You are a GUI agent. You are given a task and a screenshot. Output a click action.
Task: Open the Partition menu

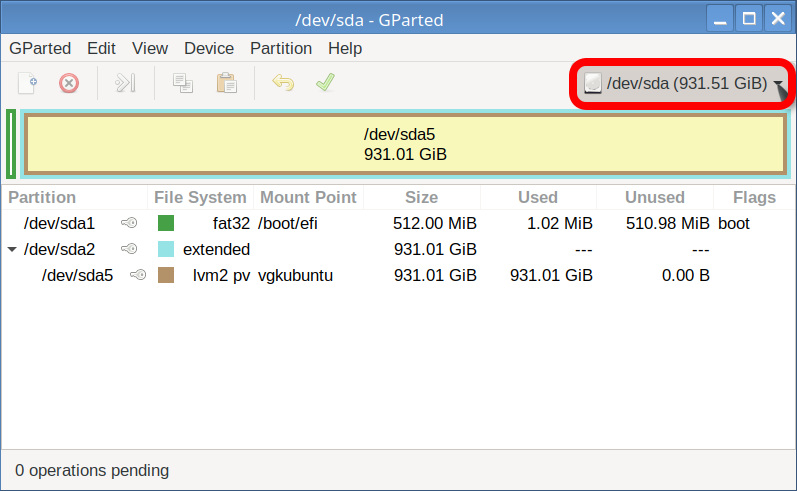(281, 48)
